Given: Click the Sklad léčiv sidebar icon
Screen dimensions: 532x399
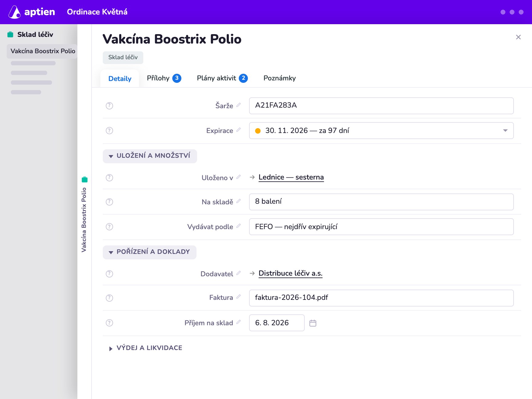Looking at the screenshot, I should click(10, 34).
